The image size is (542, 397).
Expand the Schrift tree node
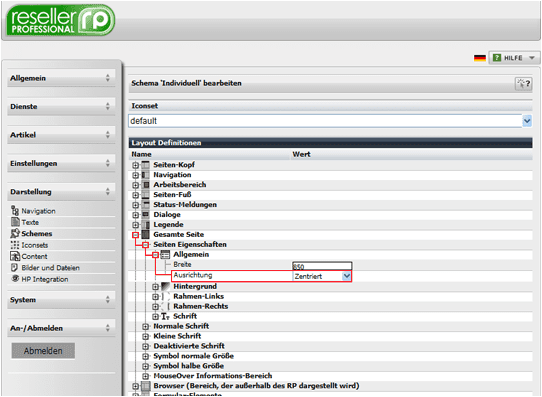(156, 317)
